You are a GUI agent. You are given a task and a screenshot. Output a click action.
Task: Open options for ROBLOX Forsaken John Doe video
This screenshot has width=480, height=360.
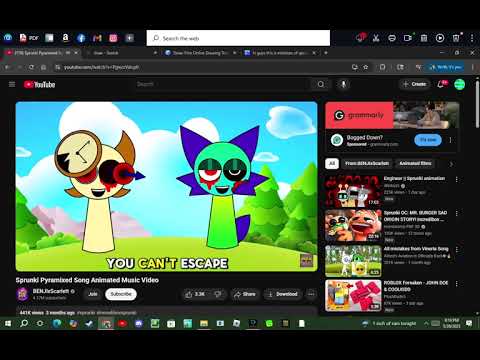coord(457,284)
